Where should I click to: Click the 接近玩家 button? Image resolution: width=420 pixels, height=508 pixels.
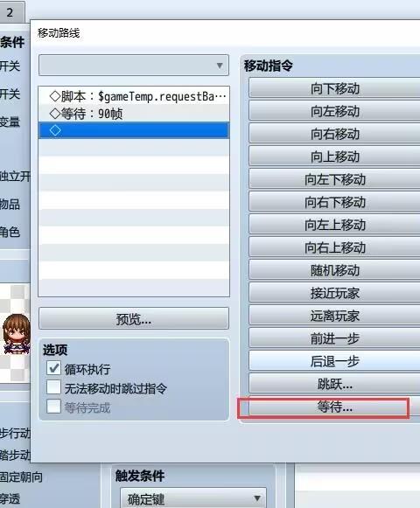tap(335, 293)
